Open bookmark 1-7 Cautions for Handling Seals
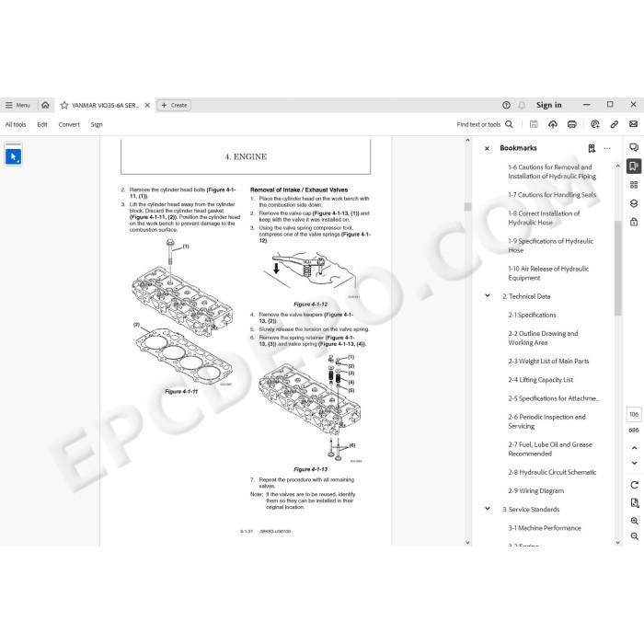 click(x=552, y=195)
